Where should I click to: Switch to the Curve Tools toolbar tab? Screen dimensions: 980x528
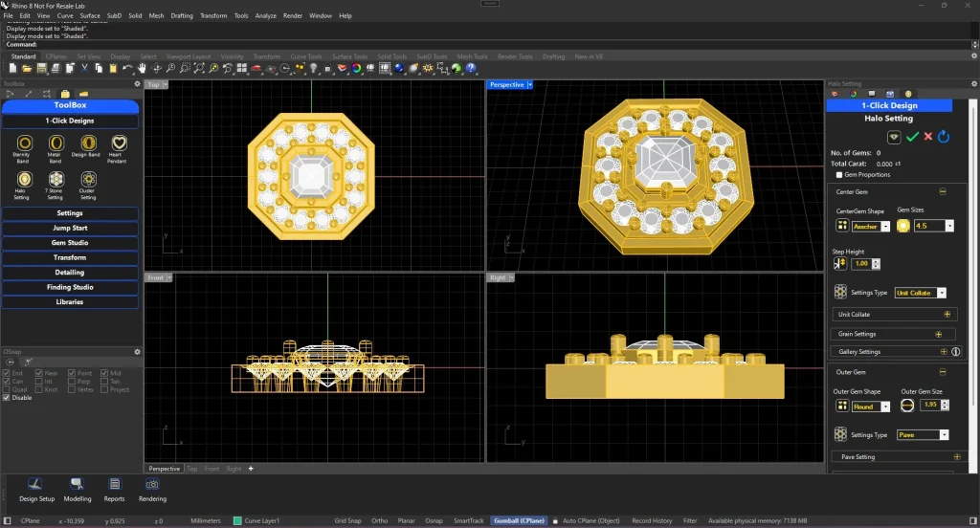pos(306,56)
